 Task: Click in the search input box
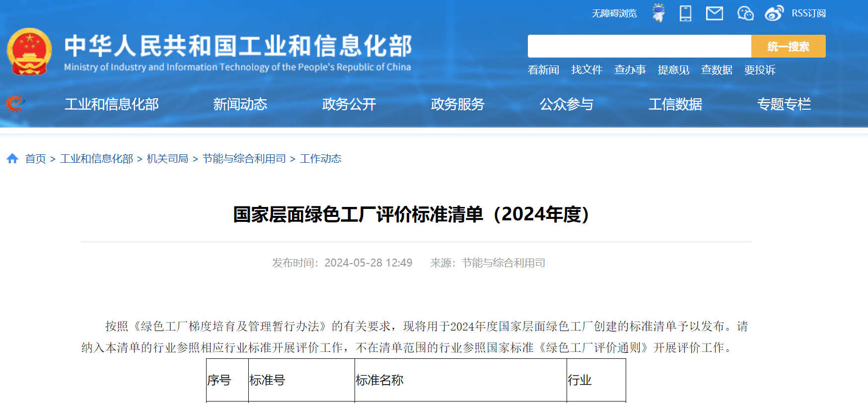pos(639,46)
